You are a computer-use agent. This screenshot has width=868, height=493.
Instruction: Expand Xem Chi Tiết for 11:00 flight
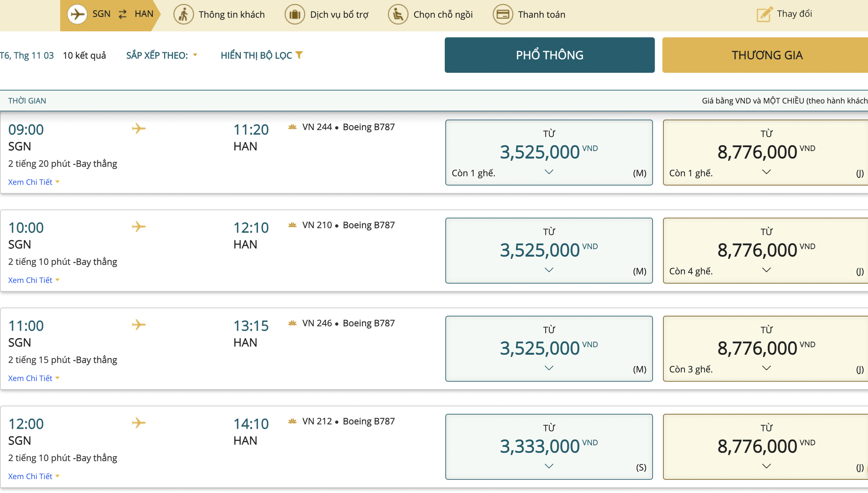34,378
